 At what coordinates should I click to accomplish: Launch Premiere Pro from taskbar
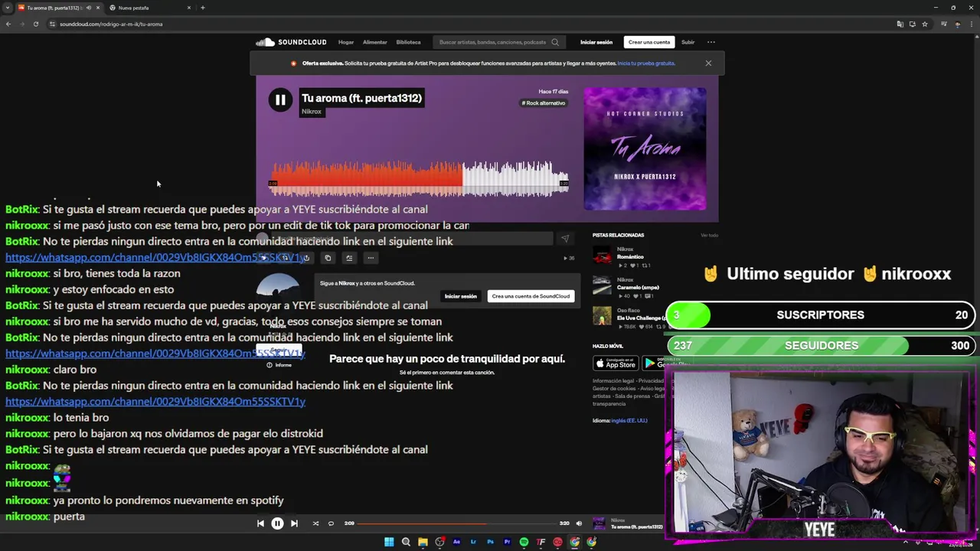tap(507, 542)
